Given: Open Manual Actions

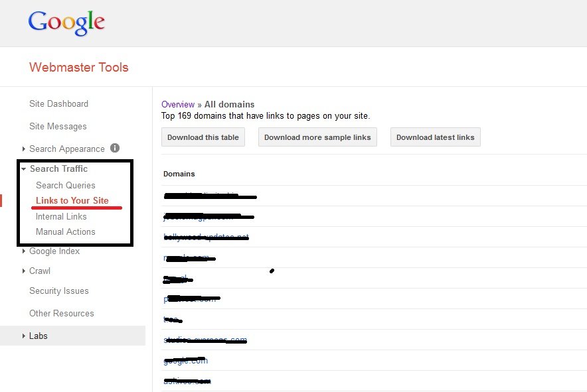Looking at the screenshot, I should point(66,232).
